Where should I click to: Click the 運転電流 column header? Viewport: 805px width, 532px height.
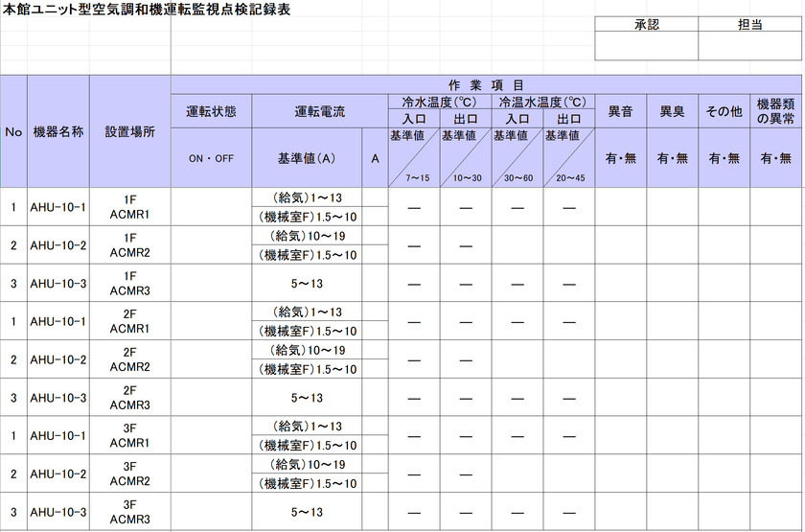click(x=320, y=111)
